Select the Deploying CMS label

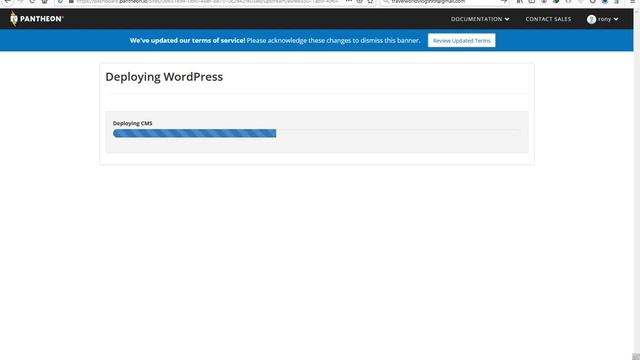click(x=132, y=123)
